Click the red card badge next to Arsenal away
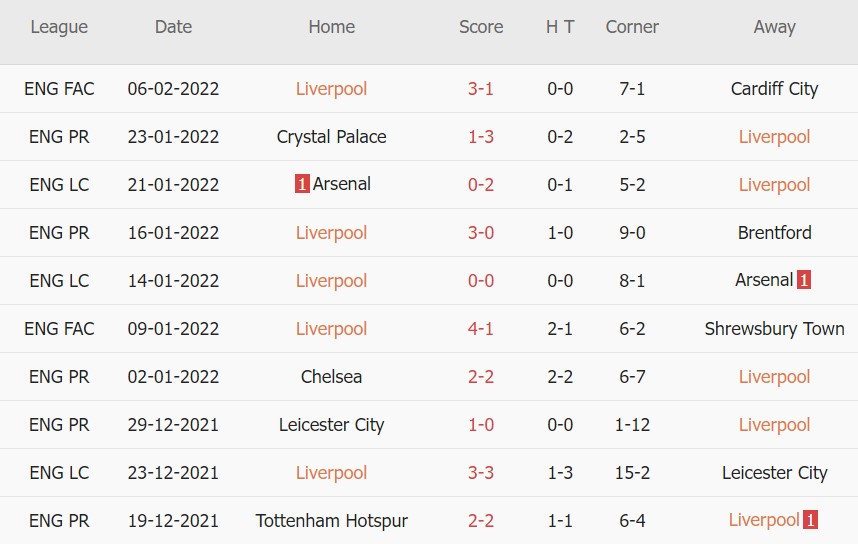The height and width of the screenshot is (544, 858). pyautogui.click(x=804, y=280)
